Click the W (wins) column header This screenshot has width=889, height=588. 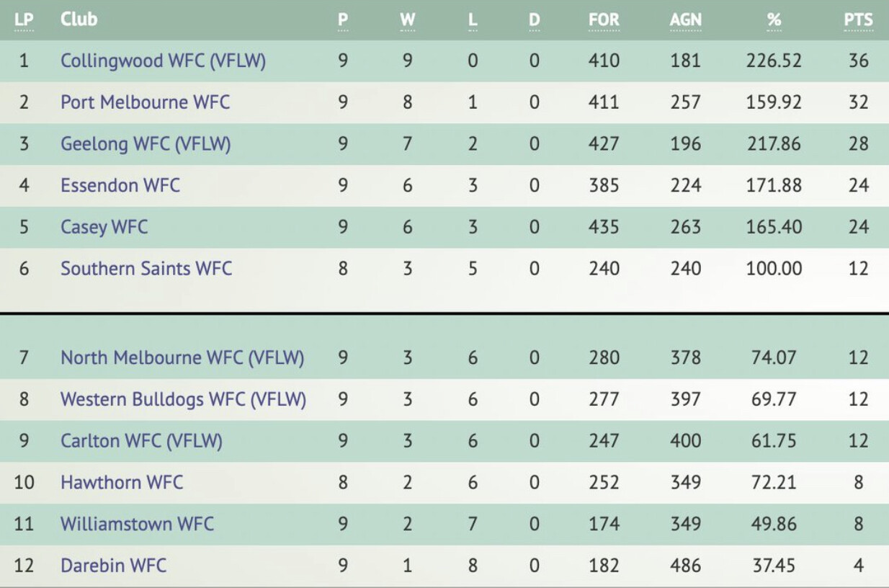tap(407, 20)
